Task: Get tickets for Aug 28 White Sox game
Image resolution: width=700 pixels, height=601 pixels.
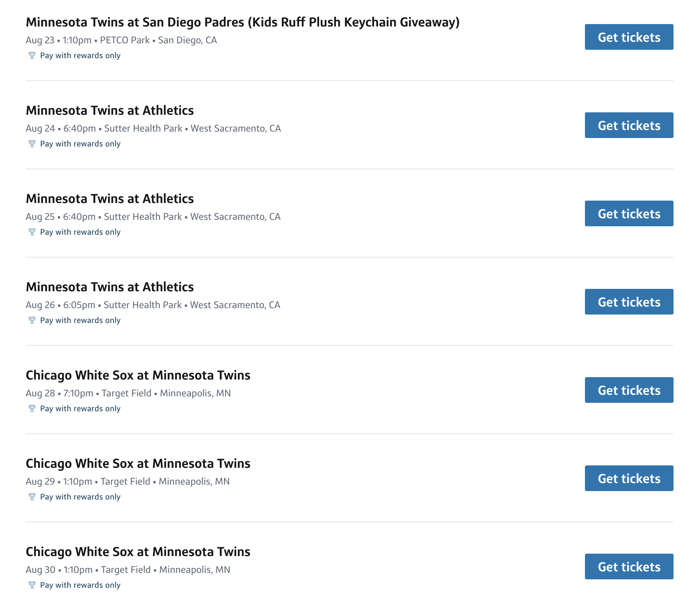Action: tap(629, 390)
